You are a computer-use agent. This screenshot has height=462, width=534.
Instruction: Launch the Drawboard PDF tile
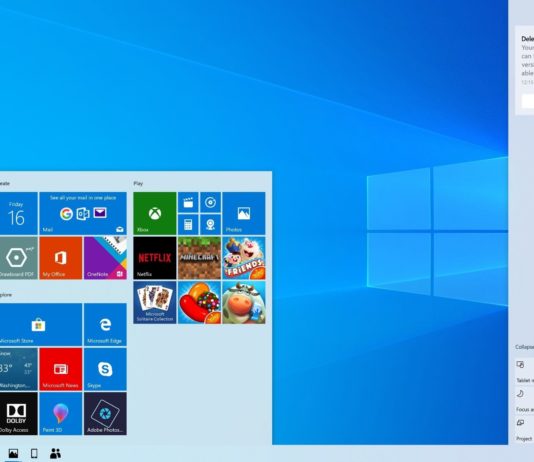click(x=18, y=258)
